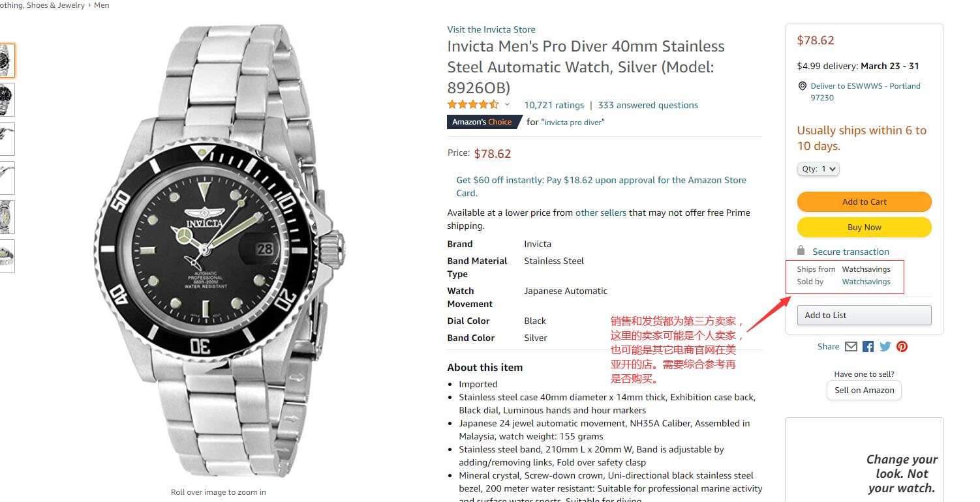Viewport: 980px width, 502px height.
Task: Expand rating breakdown arrow beside stars
Action: pos(507,104)
